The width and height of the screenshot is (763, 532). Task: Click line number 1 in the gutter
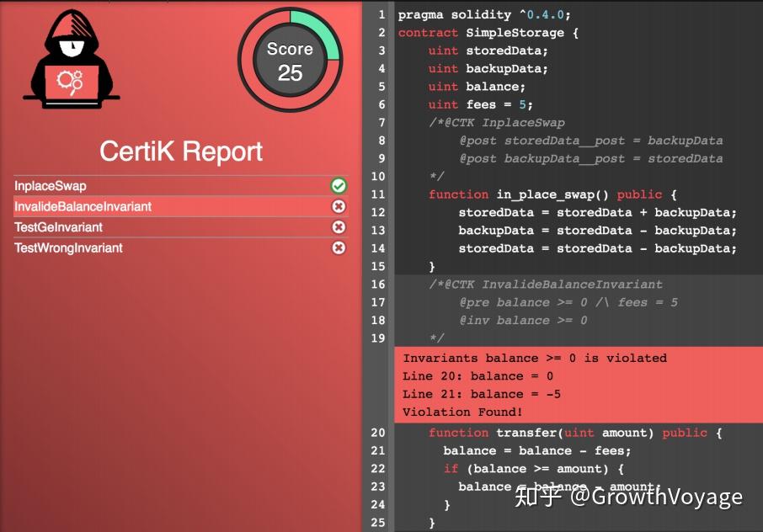(x=381, y=14)
